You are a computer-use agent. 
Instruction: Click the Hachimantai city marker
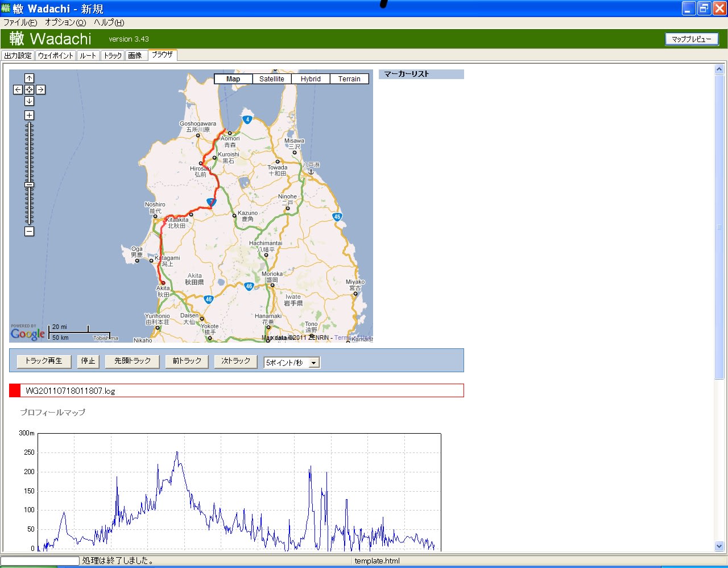266,255
